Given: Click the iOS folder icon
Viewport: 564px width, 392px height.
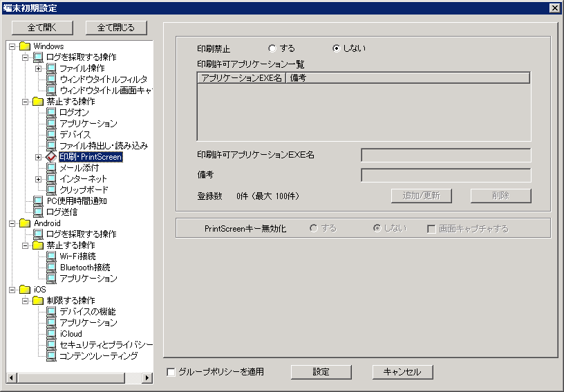Looking at the screenshot, I should click(25, 290).
